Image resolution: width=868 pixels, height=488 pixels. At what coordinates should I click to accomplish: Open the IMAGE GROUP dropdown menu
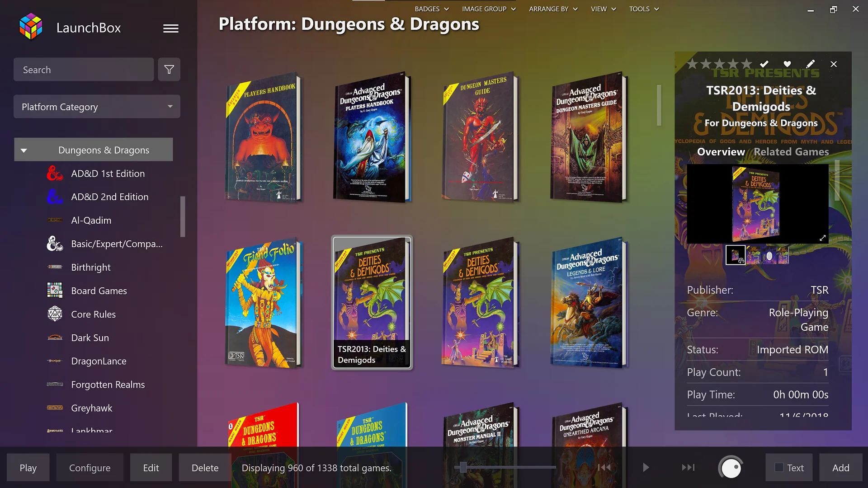pos(489,9)
